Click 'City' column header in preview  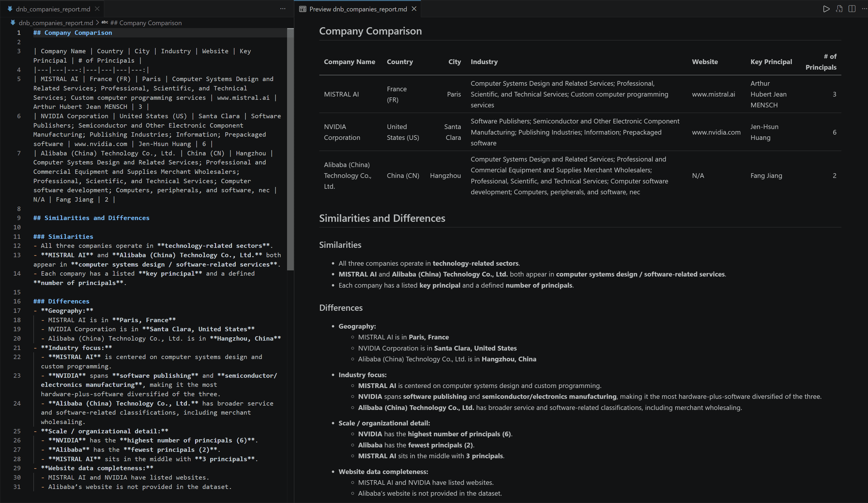coord(454,62)
